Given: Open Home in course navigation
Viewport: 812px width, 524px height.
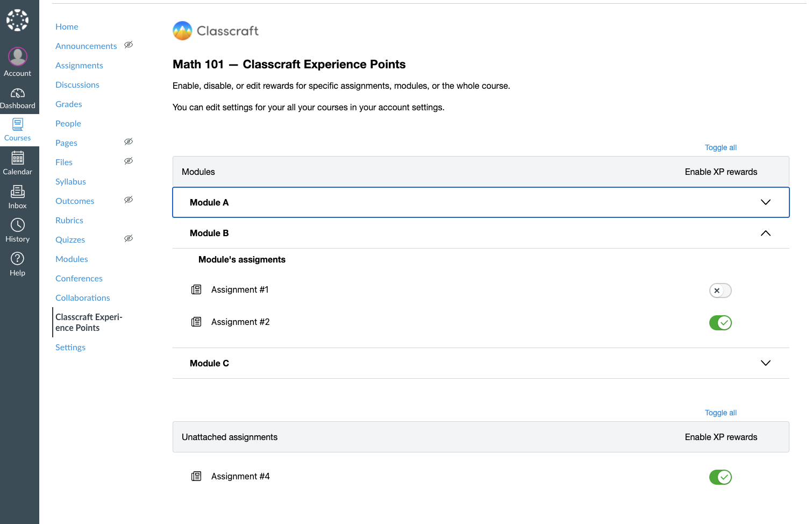Looking at the screenshot, I should click(x=67, y=26).
